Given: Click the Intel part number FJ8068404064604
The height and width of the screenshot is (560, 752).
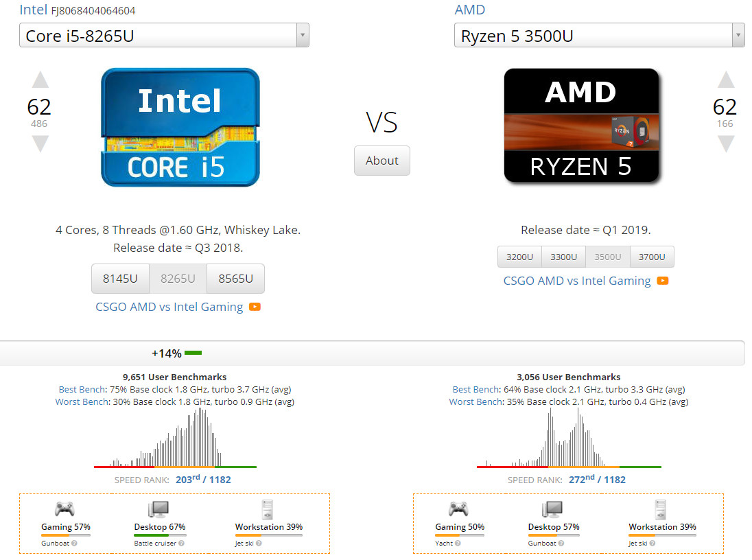Looking at the screenshot, I should [93, 10].
